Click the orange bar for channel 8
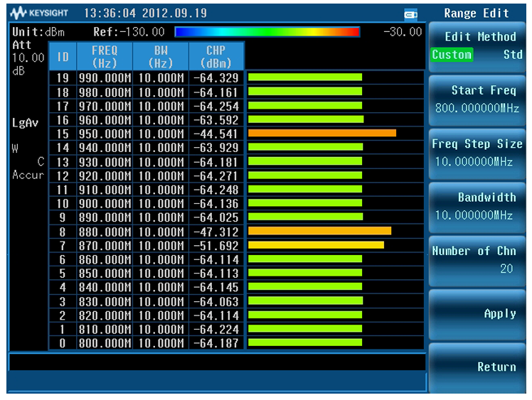Screen dimensions: 532x400 pyautogui.click(x=319, y=231)
